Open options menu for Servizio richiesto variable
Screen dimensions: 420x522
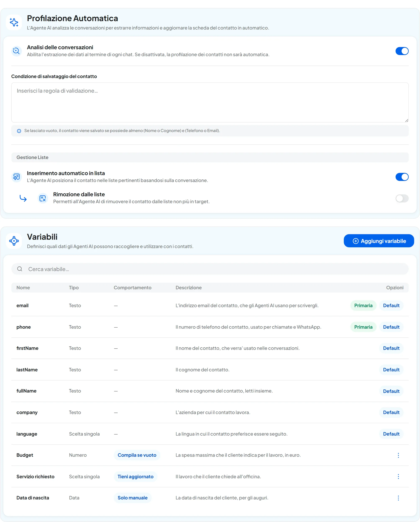(x=398, y=476)
